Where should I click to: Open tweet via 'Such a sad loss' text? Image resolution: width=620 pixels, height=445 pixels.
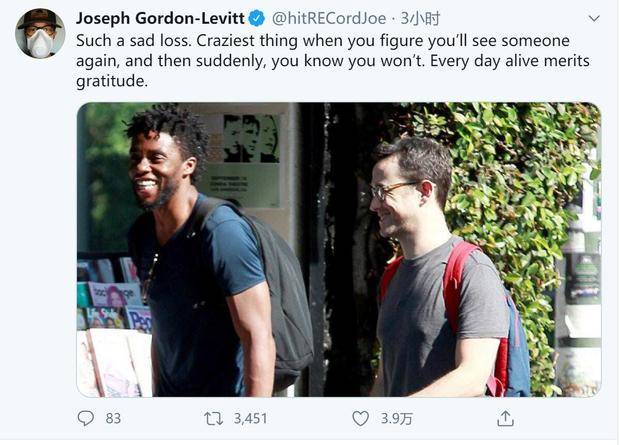(134, 41)
